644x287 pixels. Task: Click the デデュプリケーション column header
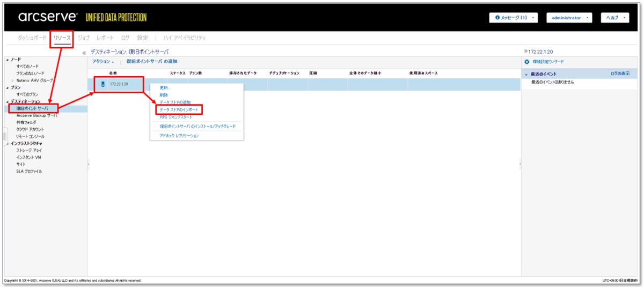point(284,72)
